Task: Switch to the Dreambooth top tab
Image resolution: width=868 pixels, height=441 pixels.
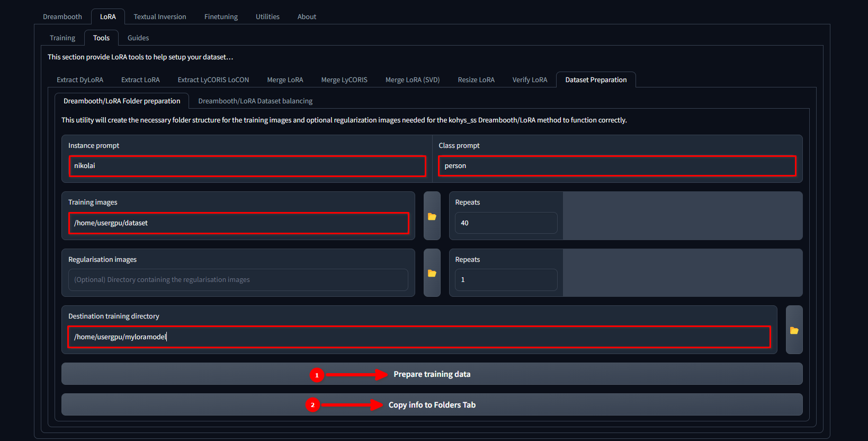Action: pos(62,16)
